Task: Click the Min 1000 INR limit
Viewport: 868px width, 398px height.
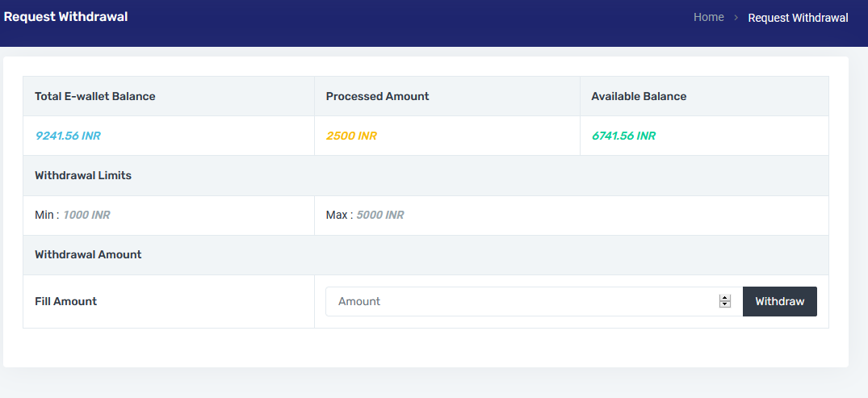Action: click(x=72, y=215)
